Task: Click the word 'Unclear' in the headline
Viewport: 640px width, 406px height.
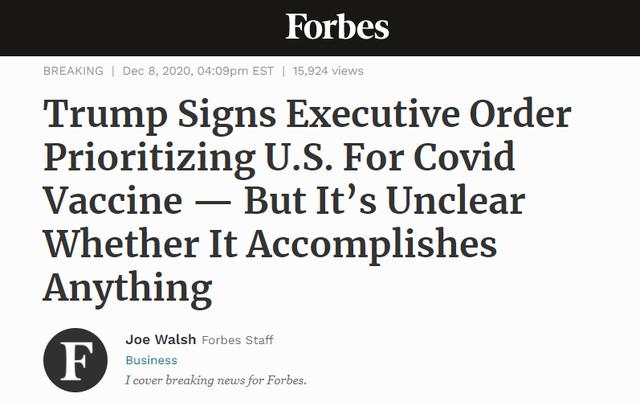Action: coord(456,200)
